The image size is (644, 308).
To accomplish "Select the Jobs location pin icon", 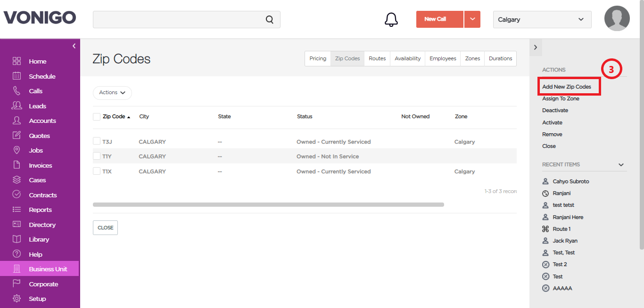I will coord(17,150).
